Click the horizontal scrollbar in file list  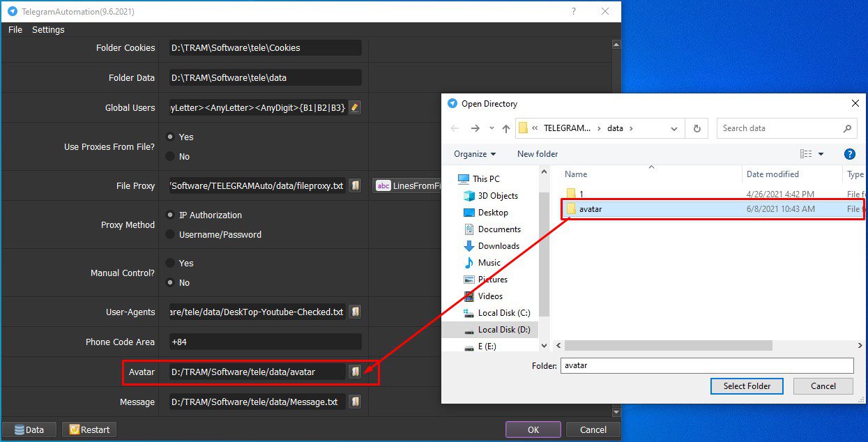tap(669, 346)
